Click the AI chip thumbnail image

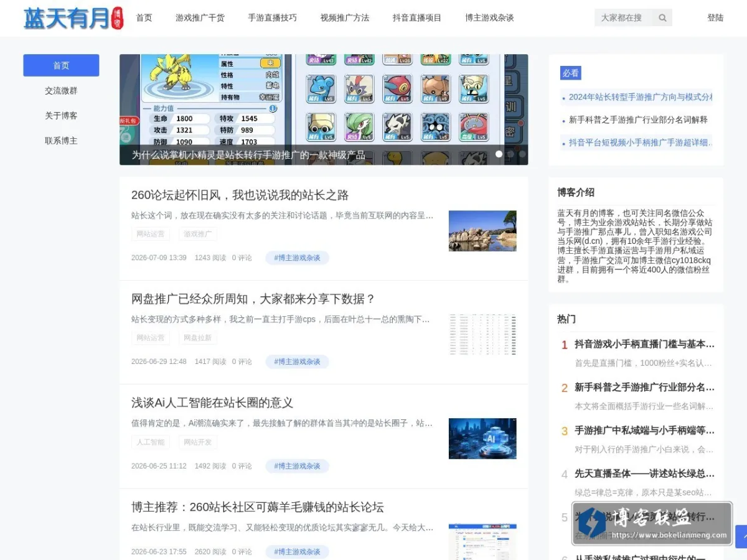point(482,439)
